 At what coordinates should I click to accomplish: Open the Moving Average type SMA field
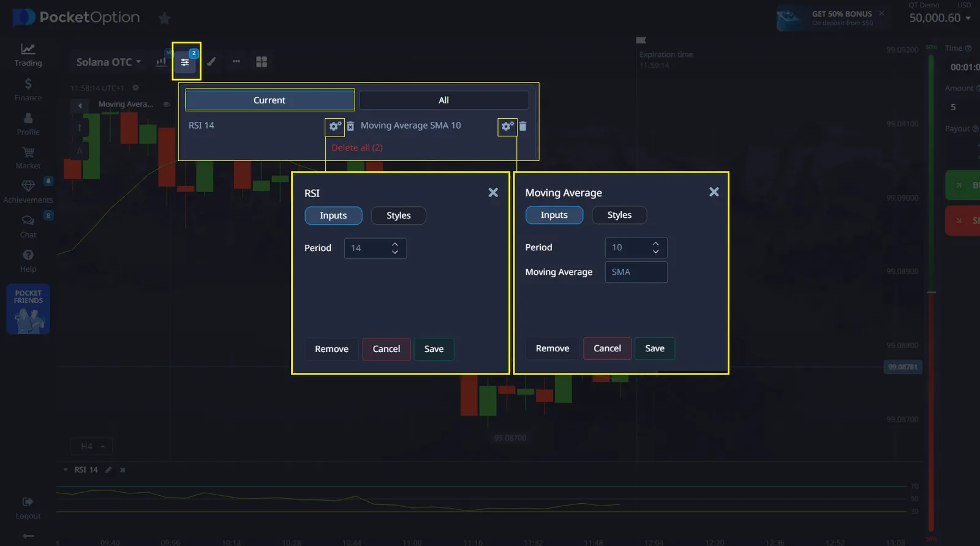coord(636,272)
